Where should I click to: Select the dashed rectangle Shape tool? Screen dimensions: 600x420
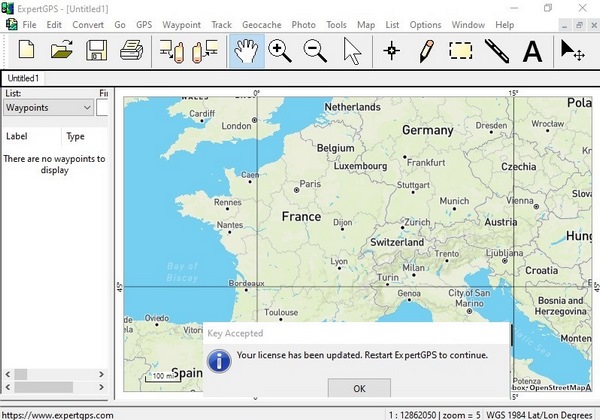(460, 51)
